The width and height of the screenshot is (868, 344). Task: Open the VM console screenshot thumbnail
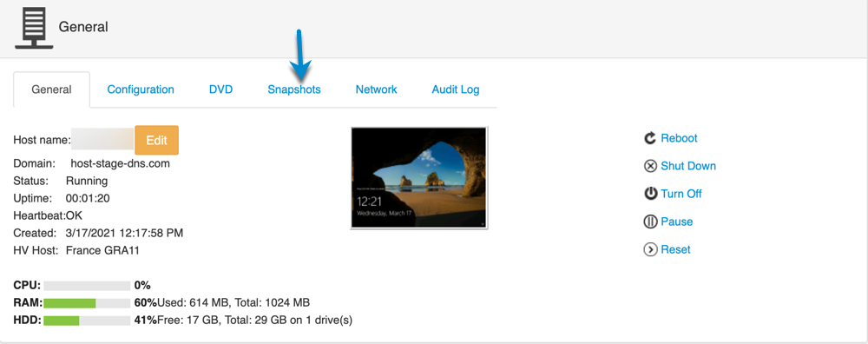[419, 177]
